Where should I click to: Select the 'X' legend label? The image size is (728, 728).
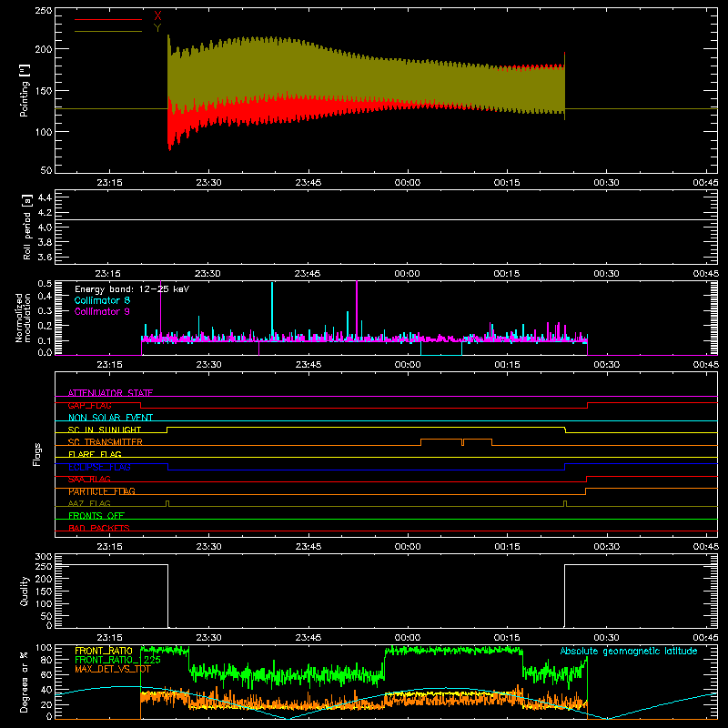pos(157,16)
